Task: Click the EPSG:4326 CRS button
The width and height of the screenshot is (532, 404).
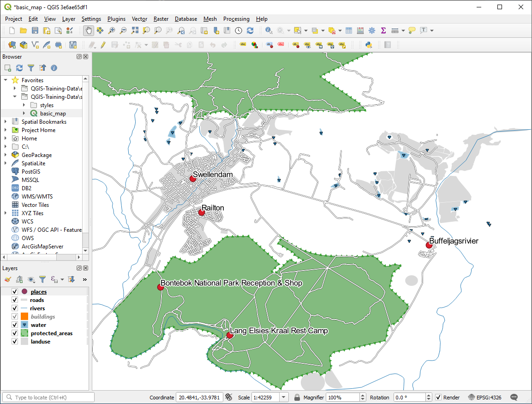Action: coord(484,398)
